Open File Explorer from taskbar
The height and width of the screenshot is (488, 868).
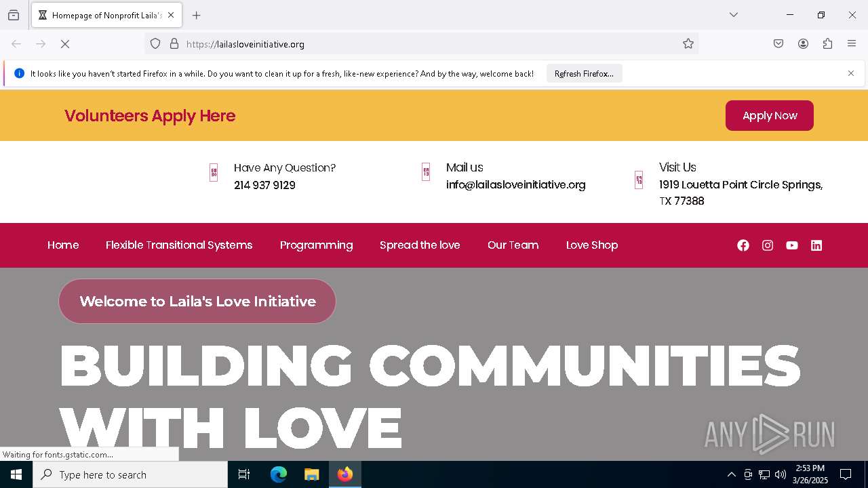pos(311,474)
